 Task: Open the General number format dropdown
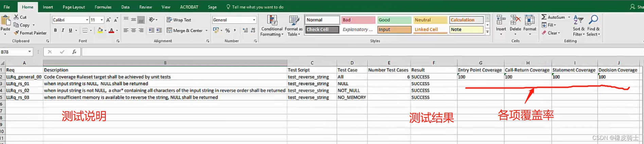[254, 20]
